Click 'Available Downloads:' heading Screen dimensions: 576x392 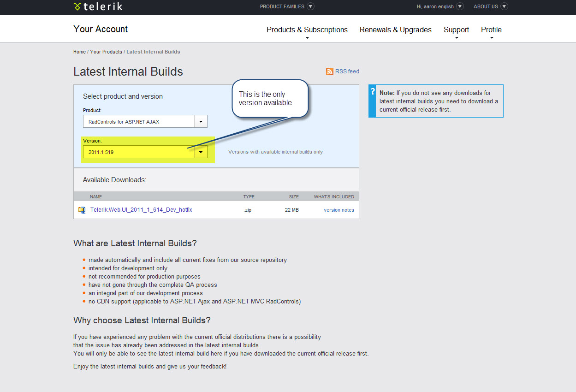[x=114, y=180]
